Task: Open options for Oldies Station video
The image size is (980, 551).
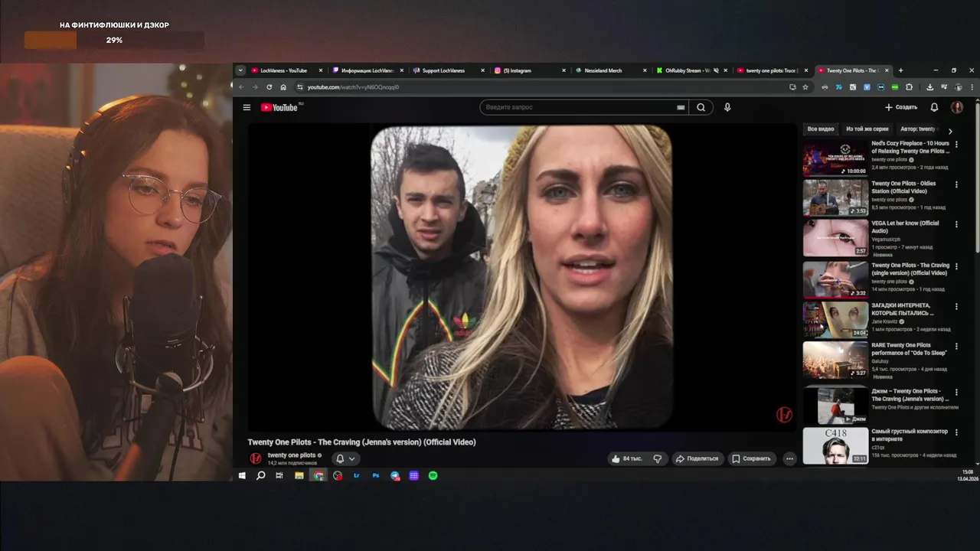Action: click(x=956, y=184)
